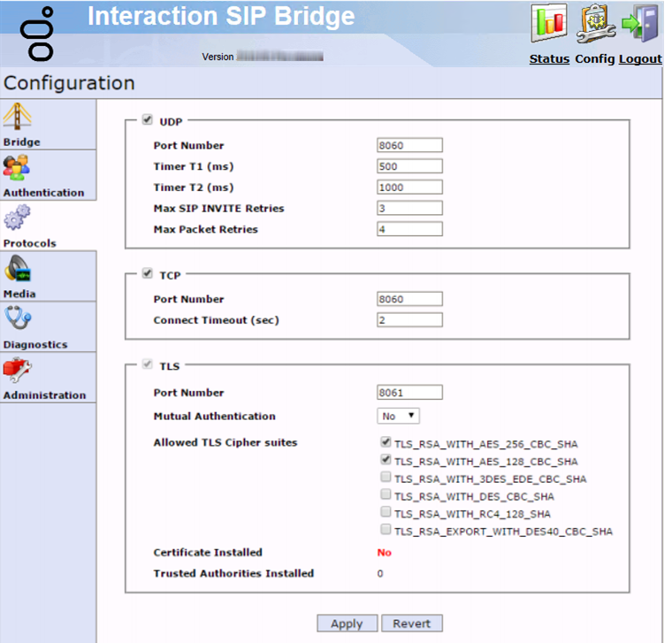
Task: Enable TLS_RSA_WITH_3DES_EDE_CBC_SHA cipher suite
Action: (x=386, y=478)
